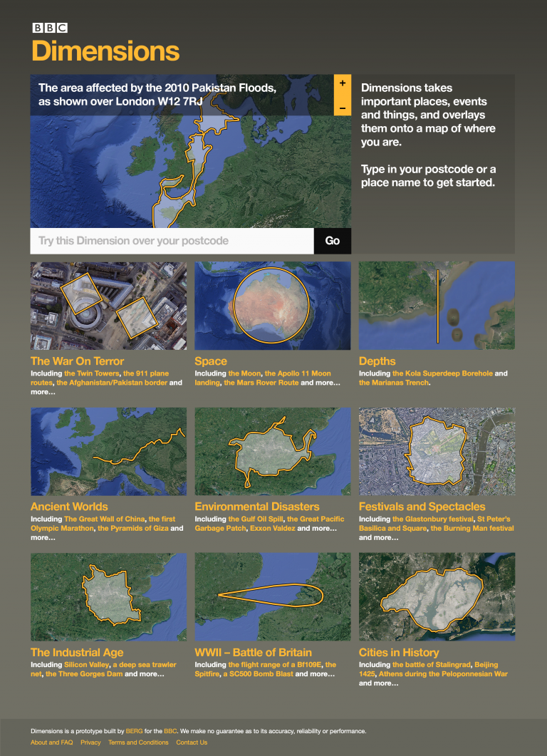The image size is (547, 756).
Task: Zoom out of the map with minus button
Action: click(x=342, y=108)
